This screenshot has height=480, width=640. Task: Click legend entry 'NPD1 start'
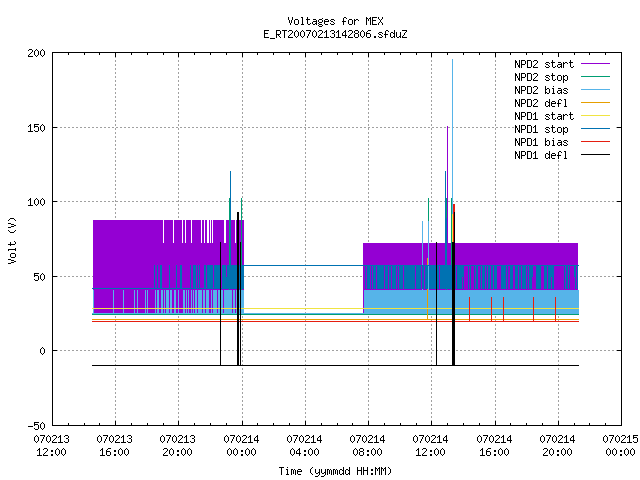[544, 116]
